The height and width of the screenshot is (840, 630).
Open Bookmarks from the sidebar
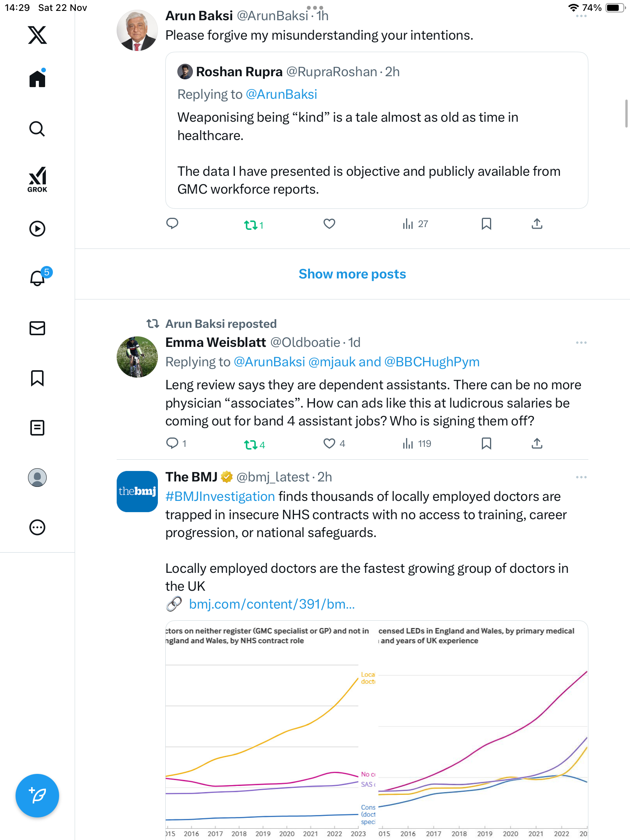point(37,378)
